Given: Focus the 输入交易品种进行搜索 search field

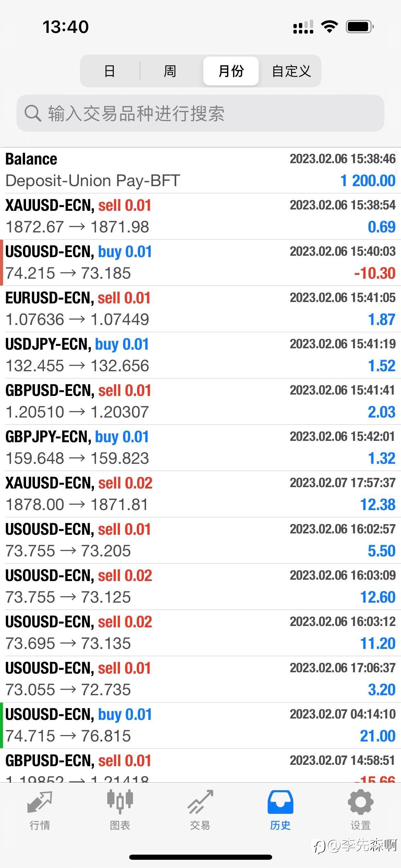Looking at the screenshot, I should coord(206,113).
